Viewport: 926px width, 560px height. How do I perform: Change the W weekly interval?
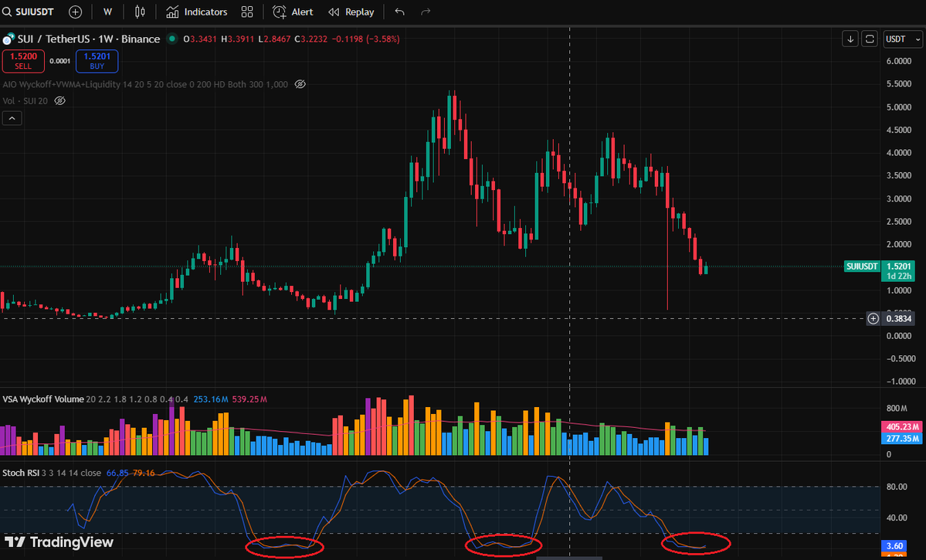click(x=107, y=12)
